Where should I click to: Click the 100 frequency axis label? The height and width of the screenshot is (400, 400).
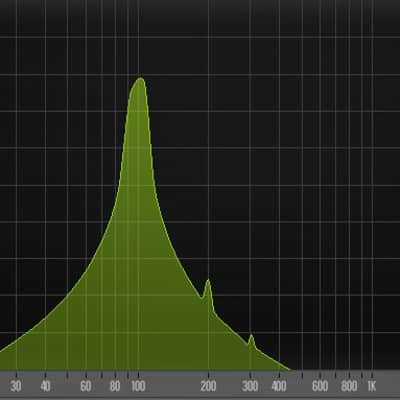138,386
